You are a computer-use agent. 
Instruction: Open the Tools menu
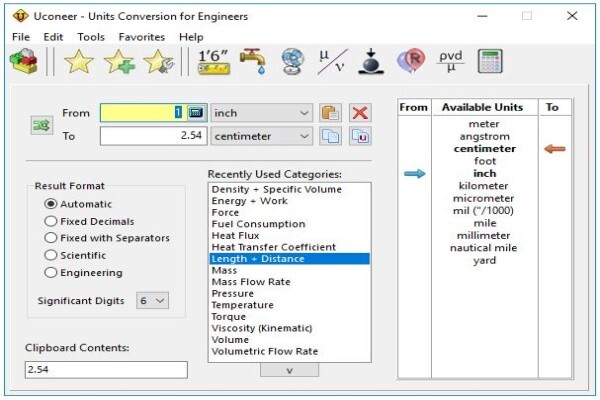pyautogui.click(x=91, y=37)
